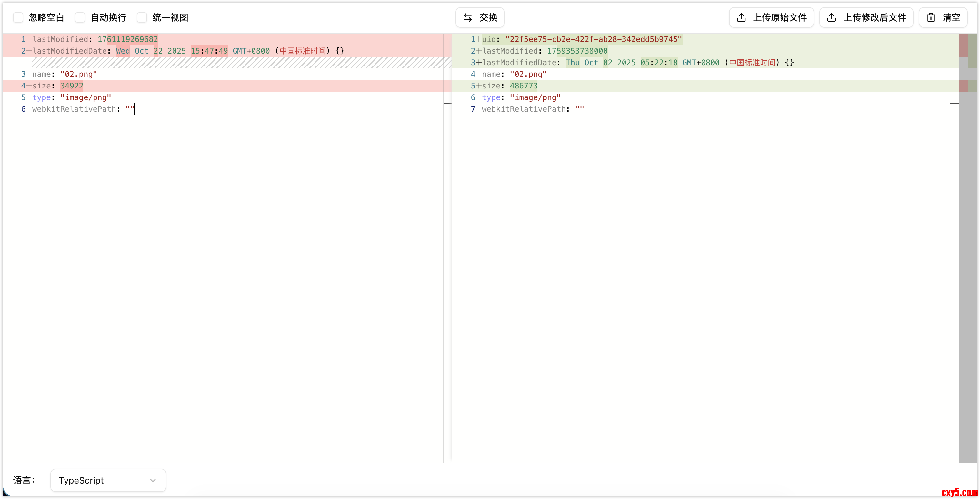980x499 pixels.
Task: Click the 上传修改后文件 button label
Action: (x=874, y=17)
